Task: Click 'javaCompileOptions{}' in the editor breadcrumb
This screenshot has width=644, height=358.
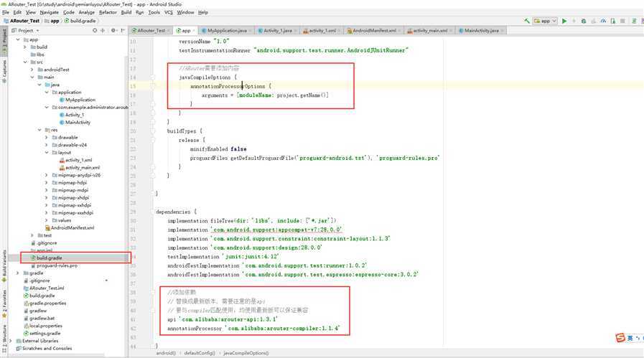Action: [x=246, y=353]
